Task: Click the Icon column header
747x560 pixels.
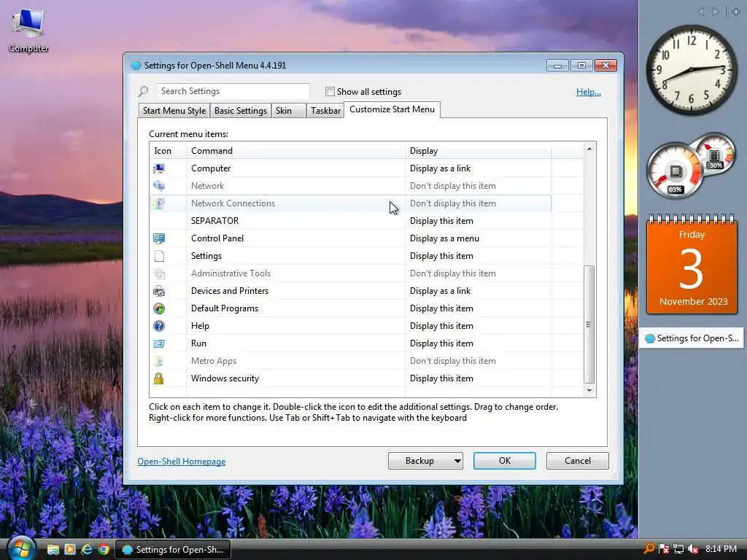Action: click(x=169, y=151)
